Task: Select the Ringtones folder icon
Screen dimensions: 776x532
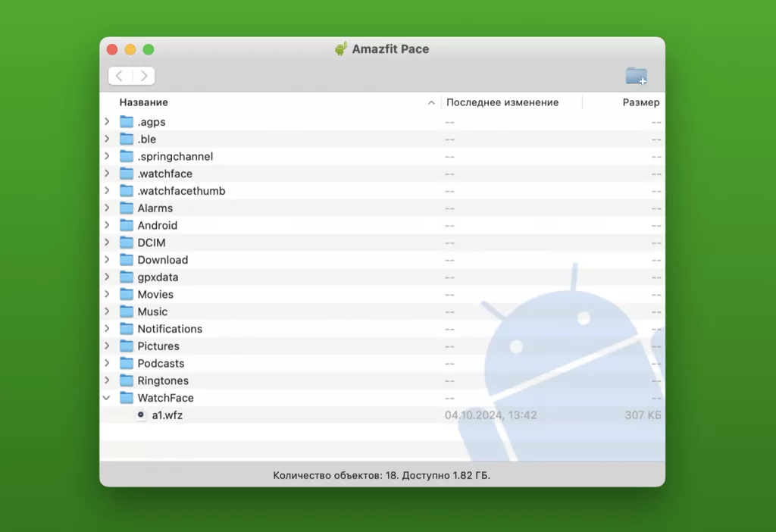Action: [x=127, y=380]
